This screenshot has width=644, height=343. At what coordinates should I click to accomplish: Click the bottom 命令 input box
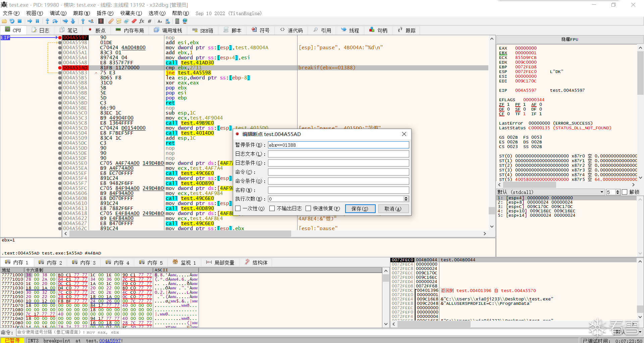[x=315, y=332]
